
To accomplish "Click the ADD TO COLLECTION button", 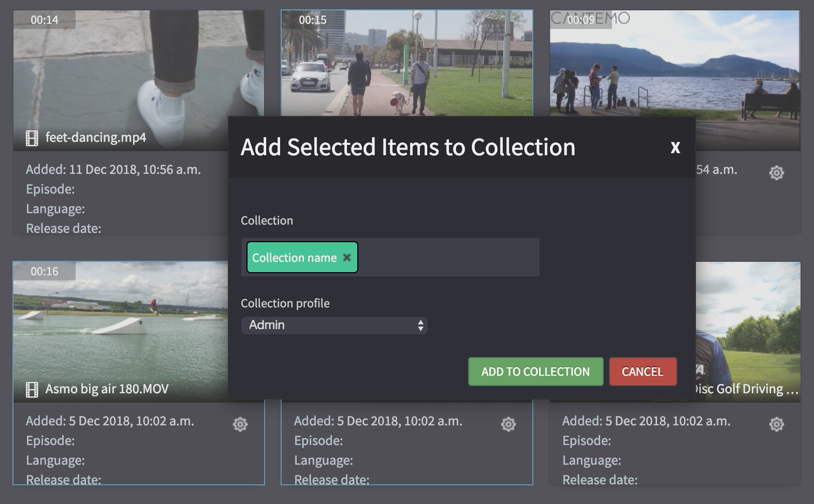I will coord(535,372).
